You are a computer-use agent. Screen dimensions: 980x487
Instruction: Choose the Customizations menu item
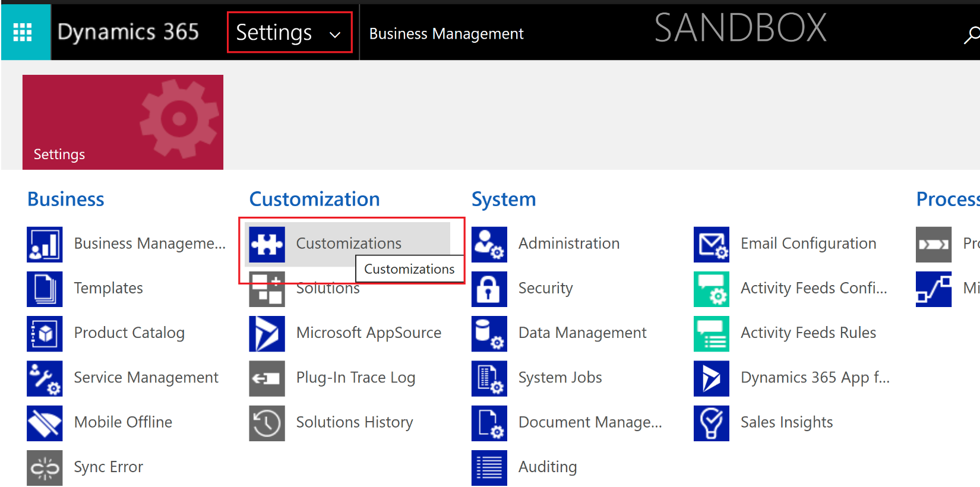349,243
